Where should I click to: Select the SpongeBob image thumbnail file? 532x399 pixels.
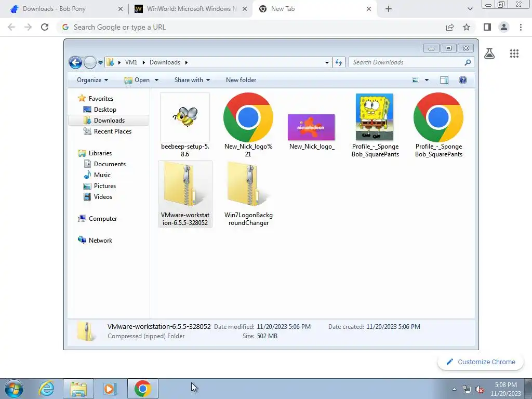[x=375, y=117]
